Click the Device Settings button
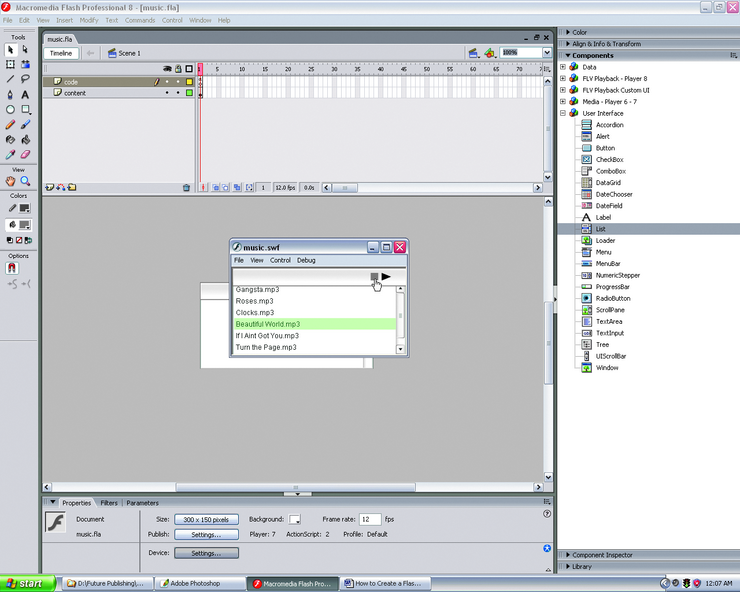 (206, 553)
